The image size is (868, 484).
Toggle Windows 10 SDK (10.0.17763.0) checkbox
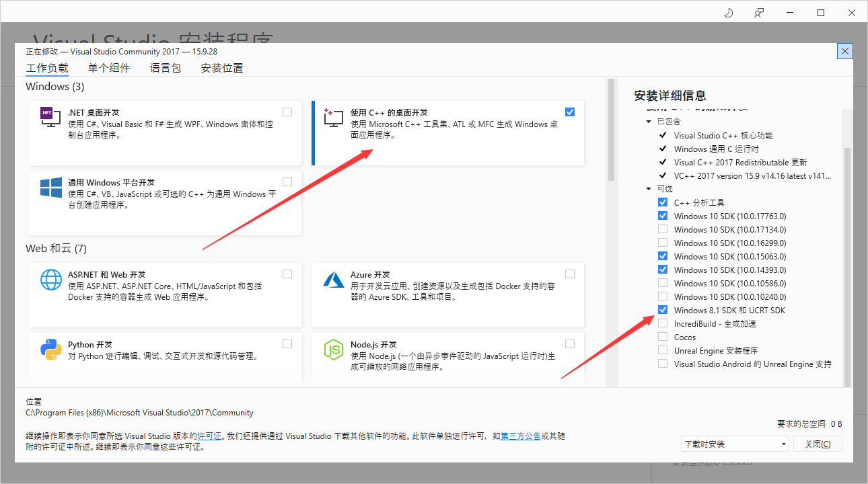pos(663,216)
